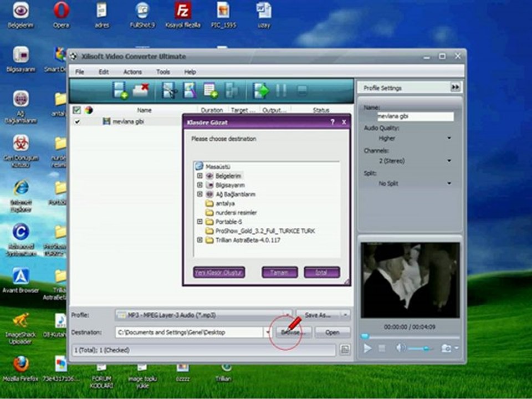Click the Add File toolbar icon

pyautogui.click(x=120, y=90)
